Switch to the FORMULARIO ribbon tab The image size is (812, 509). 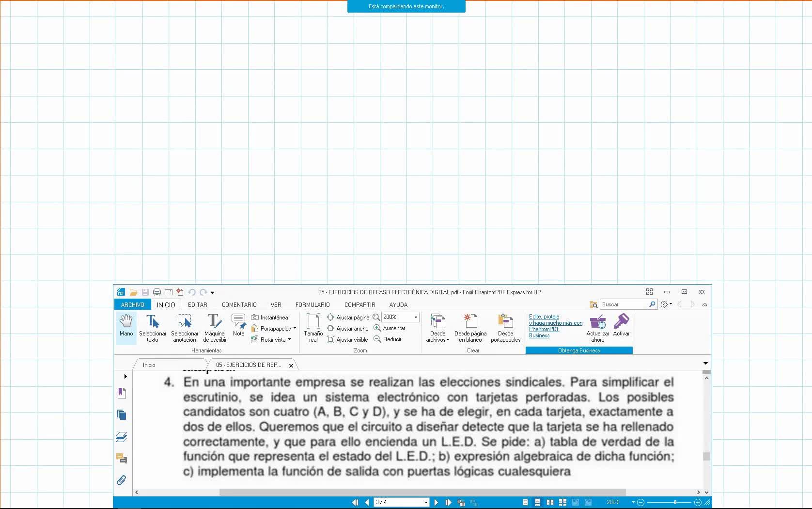312,305
